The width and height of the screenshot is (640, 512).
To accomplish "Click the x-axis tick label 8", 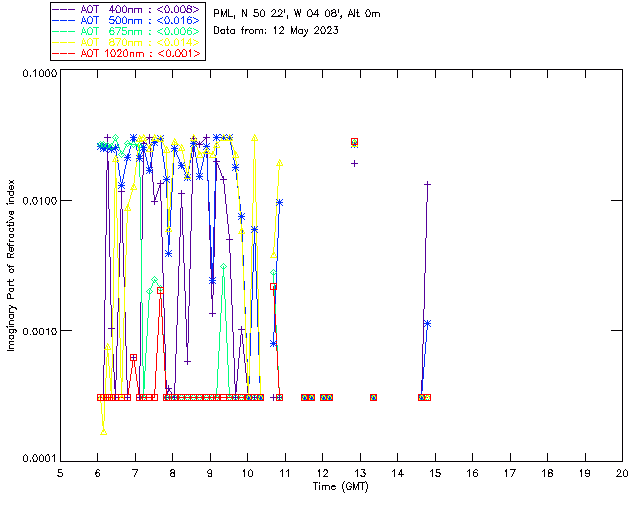I will [x=173, y=473].
